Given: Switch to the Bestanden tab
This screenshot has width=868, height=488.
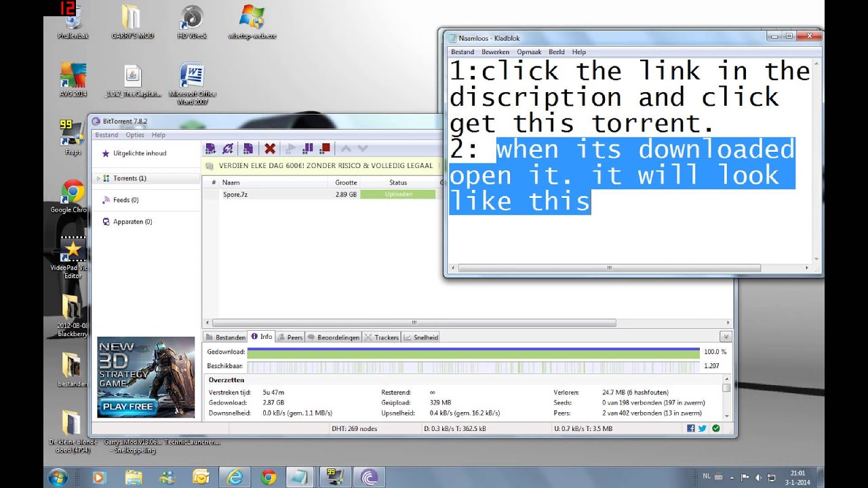Looking at the screenshot, I should [x=226, y=337].
